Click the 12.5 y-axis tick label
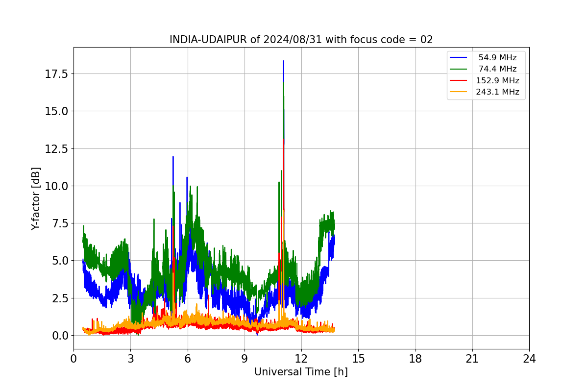Screen dimensions: 588x392 pos(57,148)
